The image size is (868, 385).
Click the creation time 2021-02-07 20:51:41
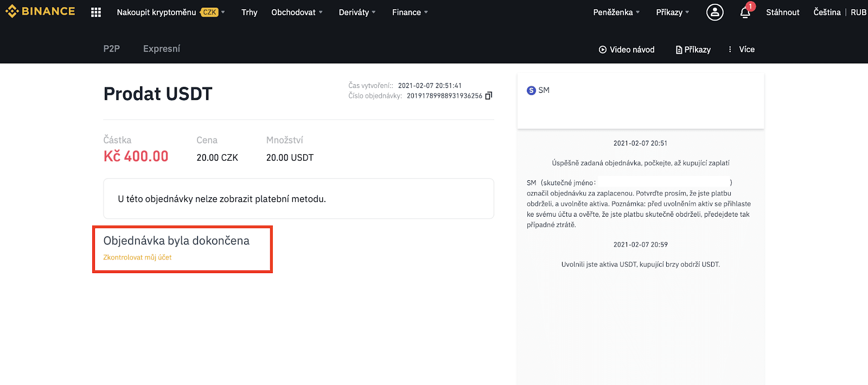pyautogui.click(x=430, y=85)
